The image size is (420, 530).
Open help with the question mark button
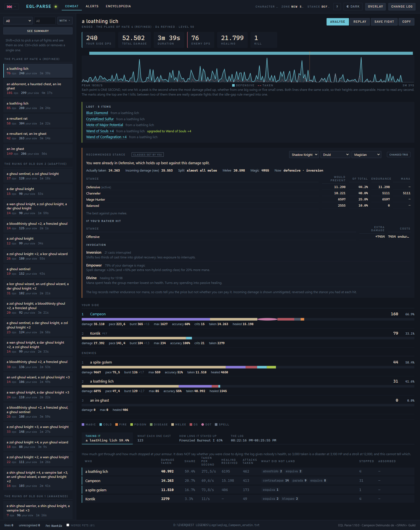click(337, 7)
